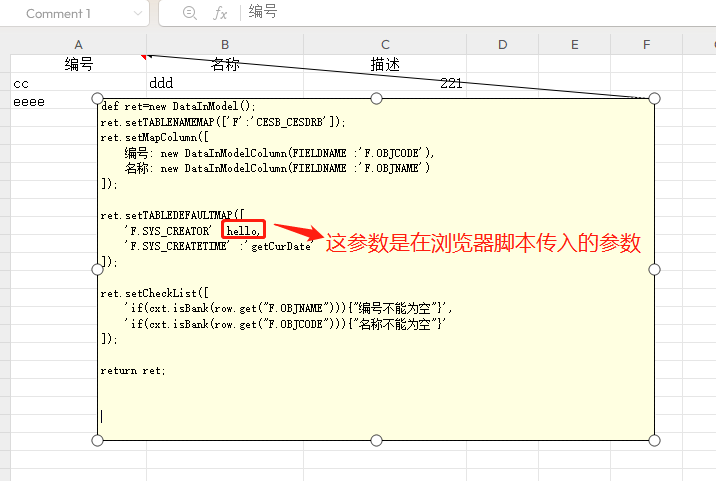The height and width of the screenshot is (481, 716).
Task: Select column C header
Action: coord(385,44)
